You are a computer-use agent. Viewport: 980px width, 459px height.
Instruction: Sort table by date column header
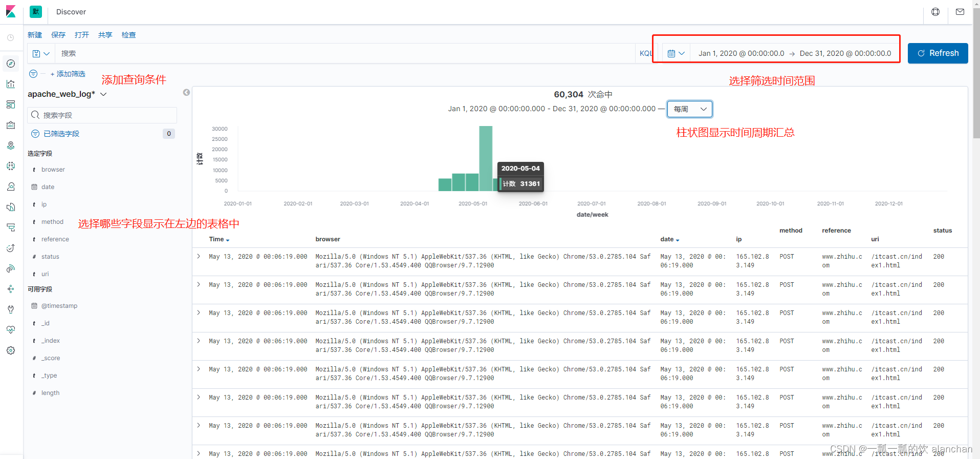669,239
